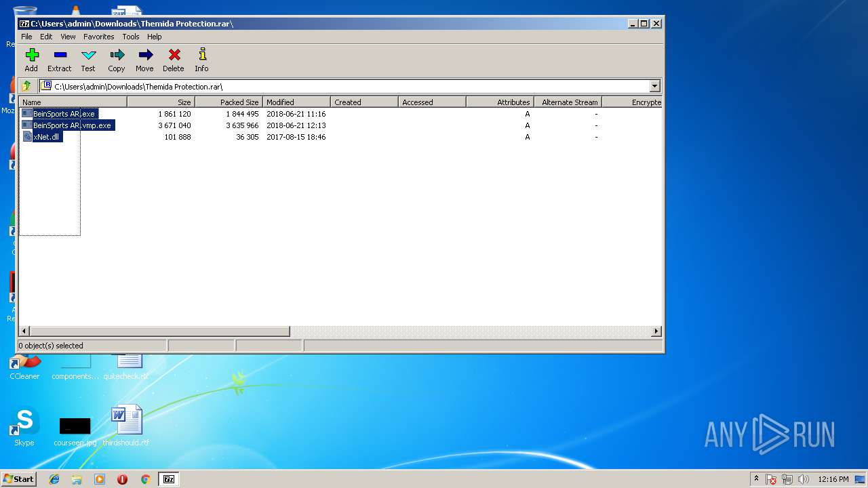The image size is (868, 488).
Task: Open the Tools menu
Action: pyautogui.click(x=131, y=37)
